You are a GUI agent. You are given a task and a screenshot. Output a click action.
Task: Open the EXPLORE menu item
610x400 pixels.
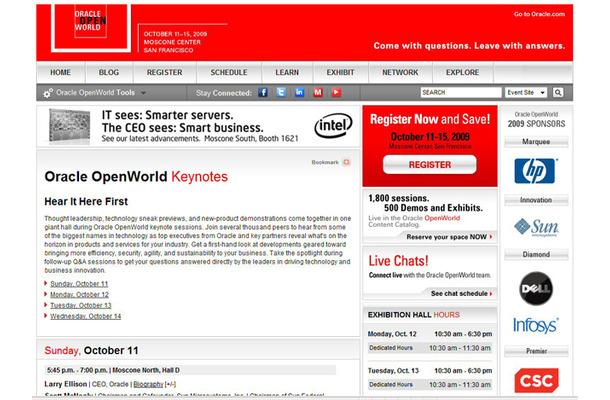tap(463, 72)
